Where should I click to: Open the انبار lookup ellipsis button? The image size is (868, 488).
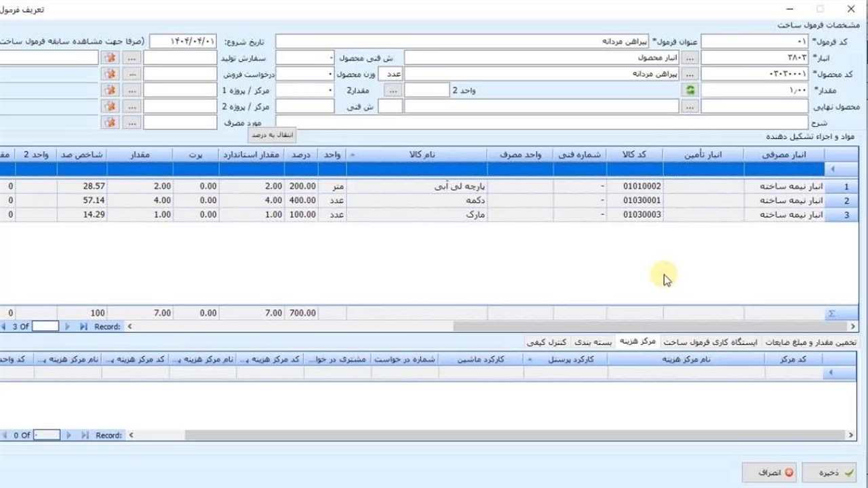click(x=690, y=58)
